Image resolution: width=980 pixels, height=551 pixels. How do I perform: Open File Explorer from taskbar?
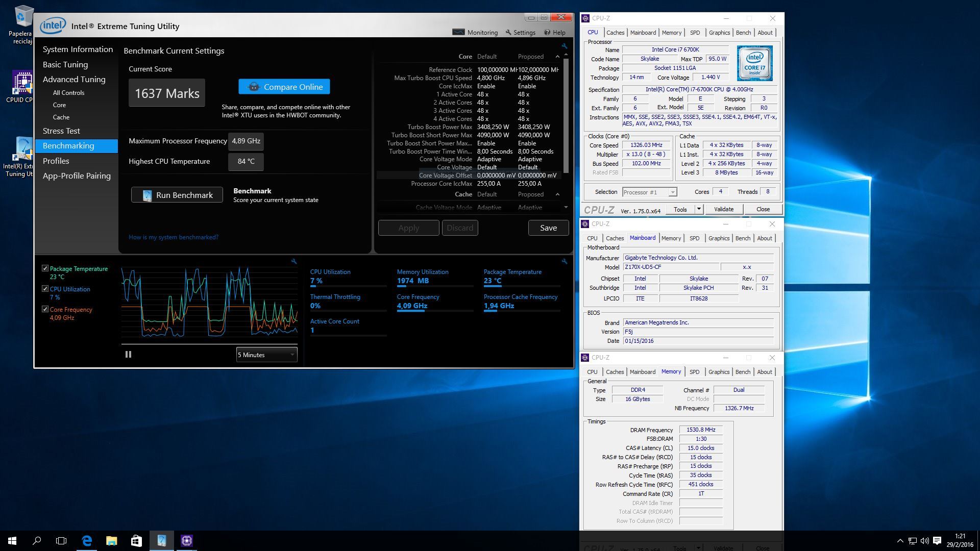point(111,541)
